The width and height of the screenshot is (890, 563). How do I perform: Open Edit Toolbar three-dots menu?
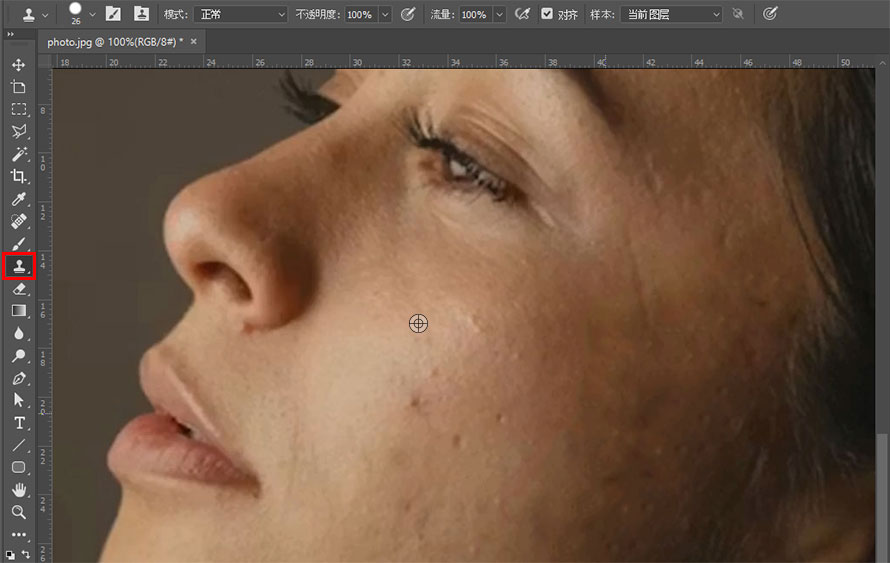click(x=19, y=534)
